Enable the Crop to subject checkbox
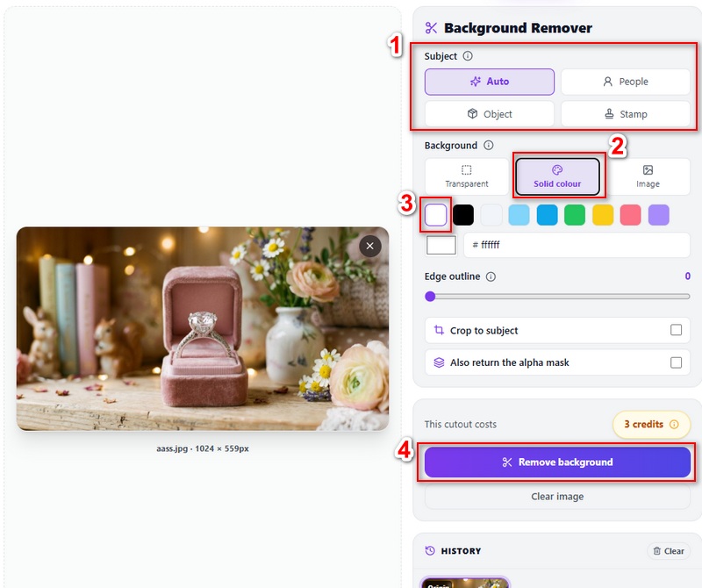Viewport: 702px width, 588px height. coord(676,330)
